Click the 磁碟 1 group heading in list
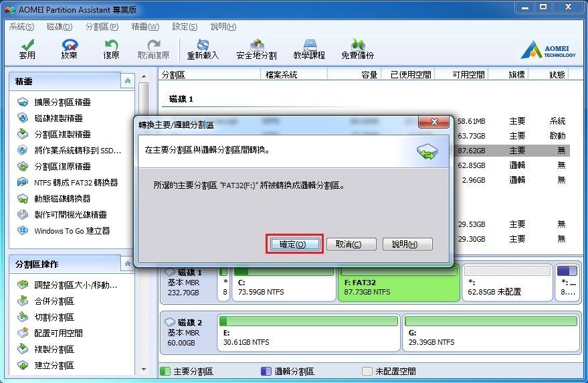The height and width of the screenshot is (383, 588). click(x=181, y=99)
